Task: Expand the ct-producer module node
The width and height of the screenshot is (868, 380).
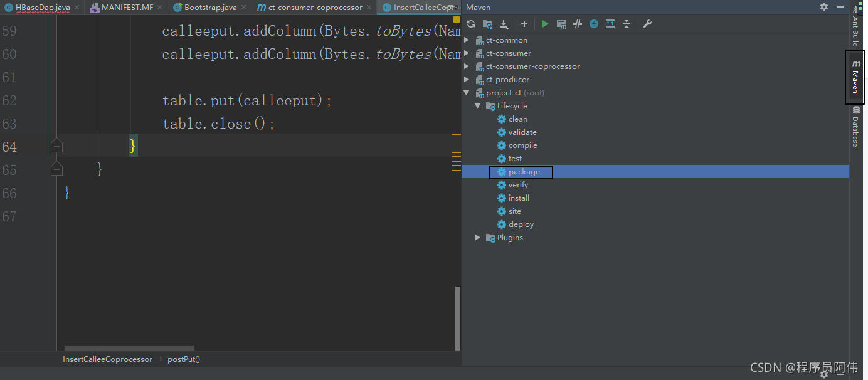Action: coord(466,80)
